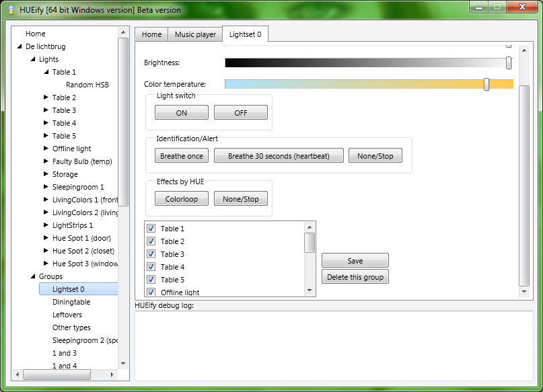Click the tree panel scroll up arrow

click(123, 32)
